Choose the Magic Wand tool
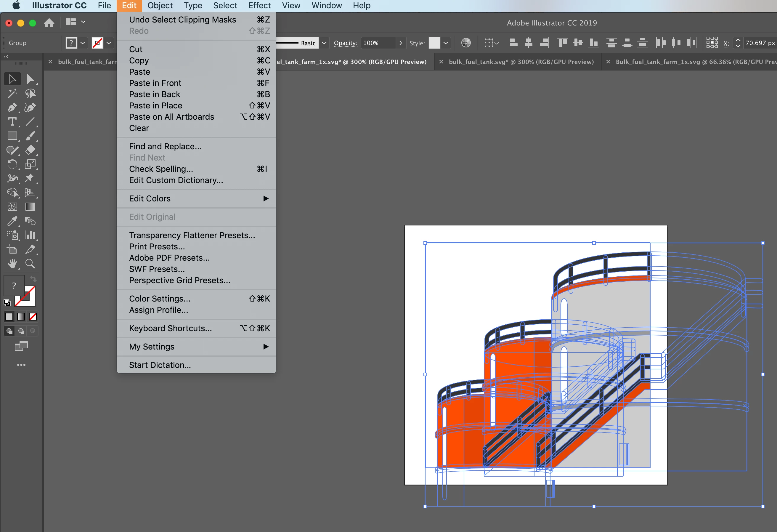 (12, 94)
